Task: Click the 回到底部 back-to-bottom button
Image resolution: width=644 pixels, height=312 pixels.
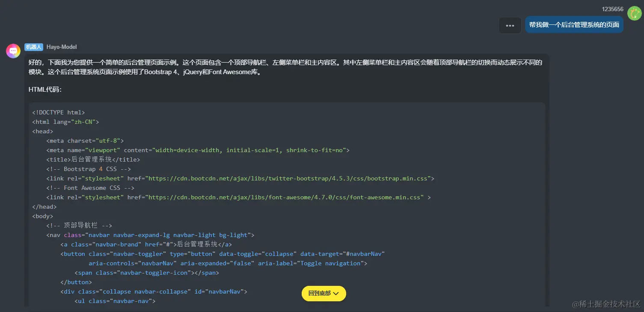Action: [x=324, y=294]
